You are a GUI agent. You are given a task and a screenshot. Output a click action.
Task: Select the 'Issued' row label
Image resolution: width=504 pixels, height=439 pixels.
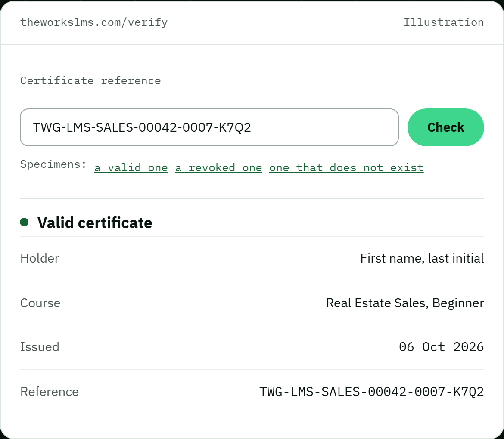pos(40,347)
